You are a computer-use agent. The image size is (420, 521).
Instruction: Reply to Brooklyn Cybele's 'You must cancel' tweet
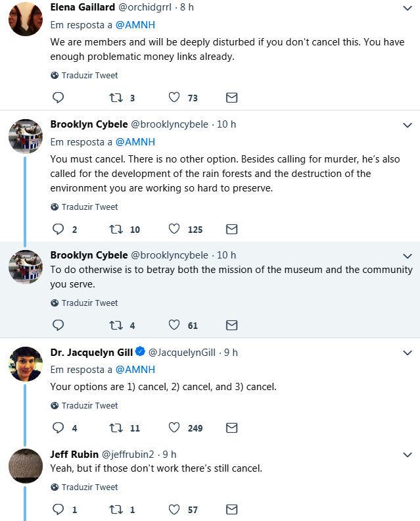tap(58, 230)
